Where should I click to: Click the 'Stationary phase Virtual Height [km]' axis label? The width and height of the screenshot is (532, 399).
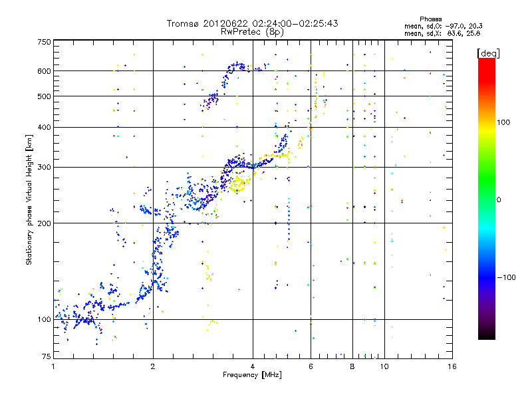(29, 200)
